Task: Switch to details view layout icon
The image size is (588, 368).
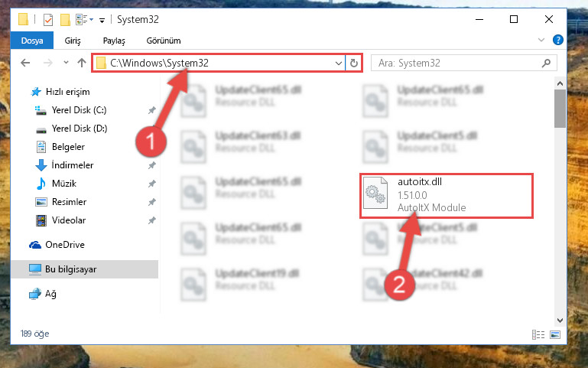Action: 538,334
